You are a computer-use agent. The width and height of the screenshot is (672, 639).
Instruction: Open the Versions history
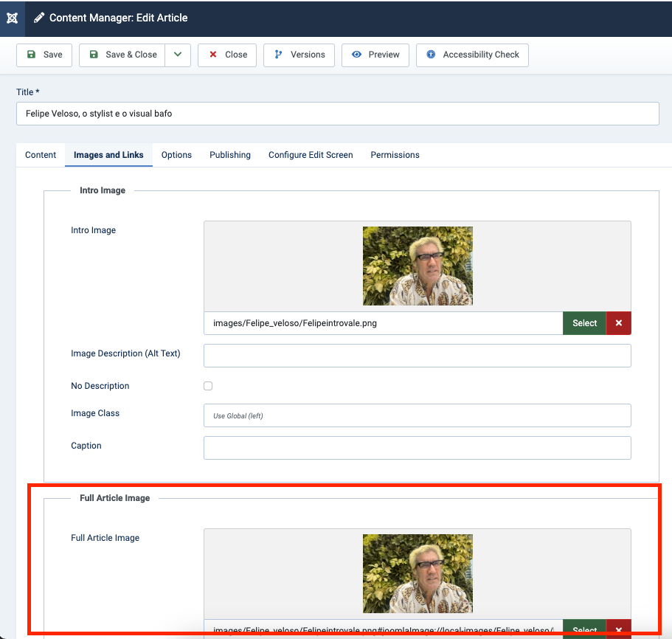299,55
